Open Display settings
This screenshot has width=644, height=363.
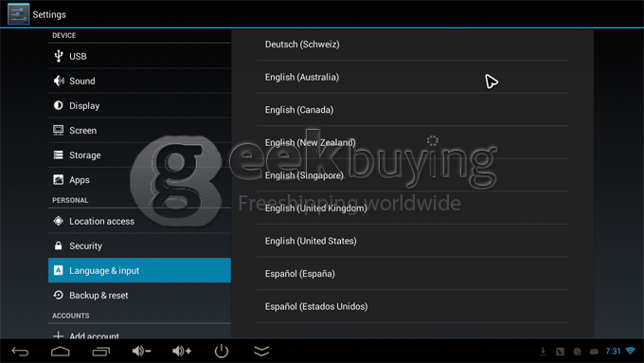(139, 105)
